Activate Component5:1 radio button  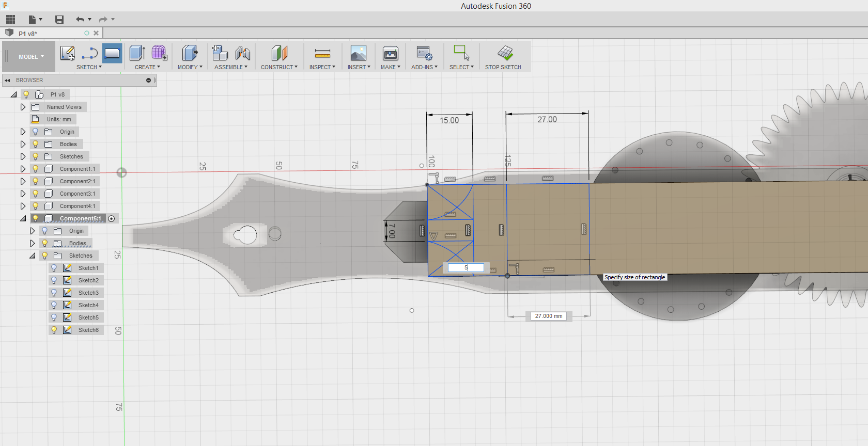click(x=112, y=219)
